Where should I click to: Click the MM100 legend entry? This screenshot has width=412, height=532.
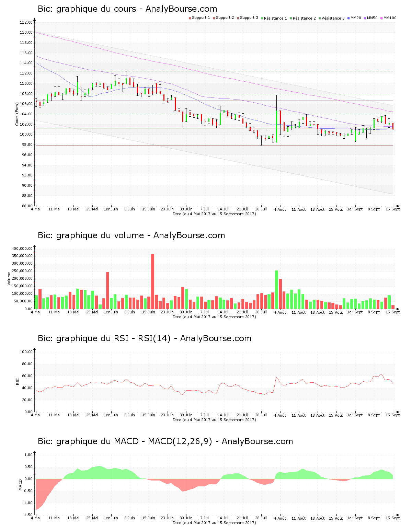(388, 18)
